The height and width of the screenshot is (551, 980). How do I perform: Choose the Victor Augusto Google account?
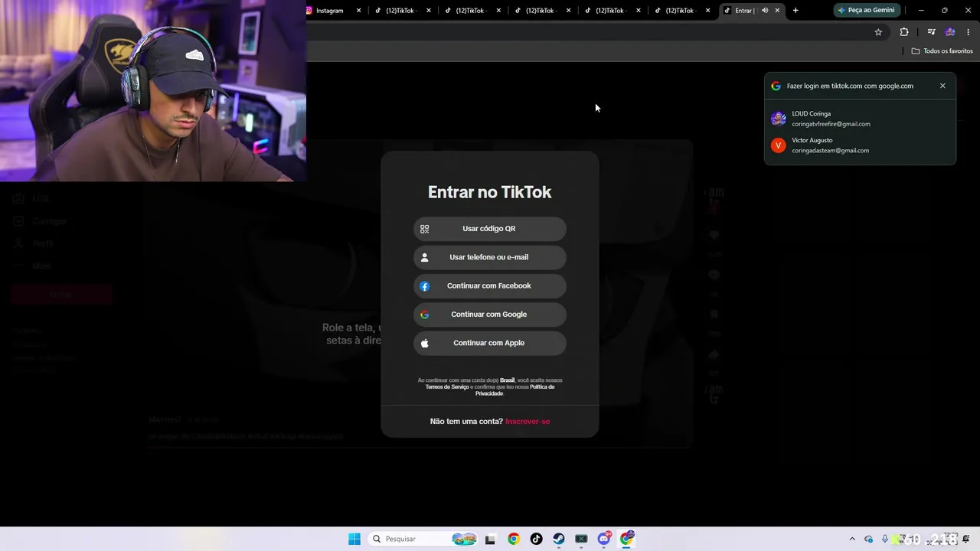click(860, 145)
